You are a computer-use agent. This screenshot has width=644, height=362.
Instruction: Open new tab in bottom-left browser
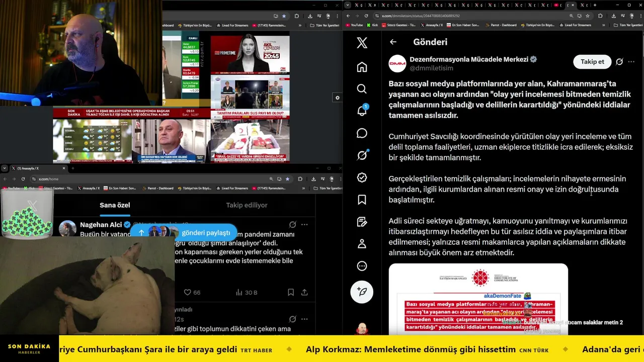[73, 168]
